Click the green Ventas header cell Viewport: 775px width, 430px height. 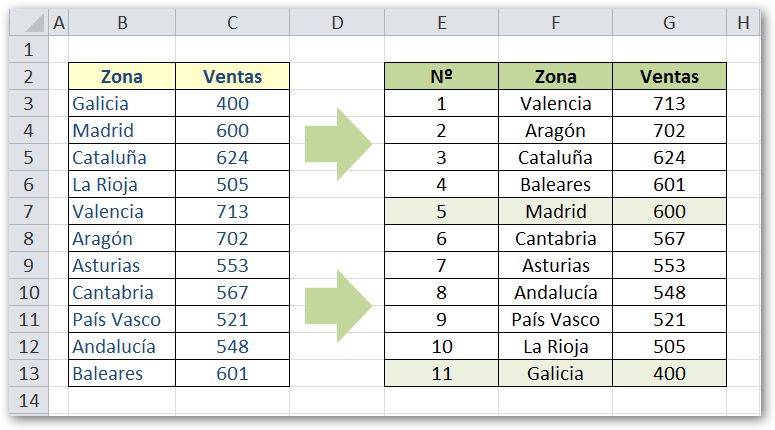point(669,76)
